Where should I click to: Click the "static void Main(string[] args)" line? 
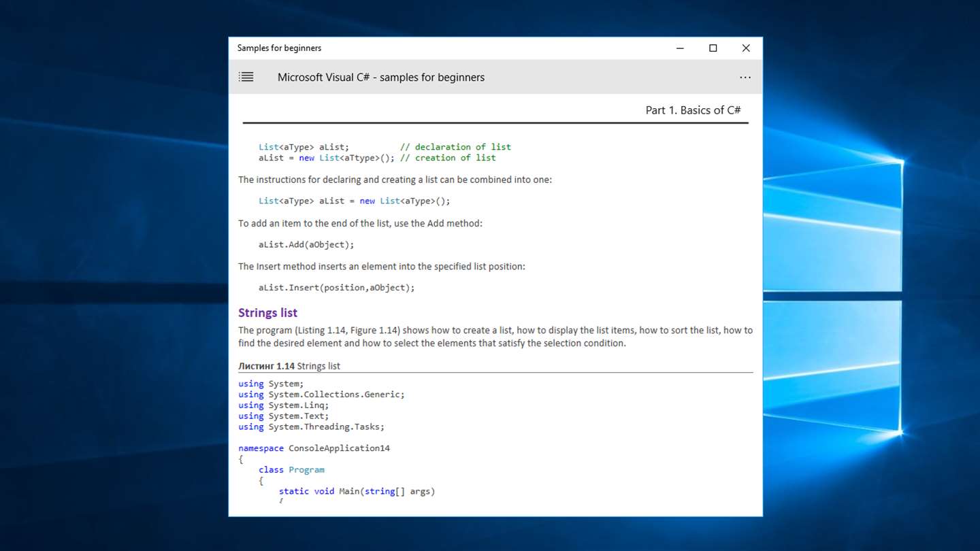click(357, 491)
